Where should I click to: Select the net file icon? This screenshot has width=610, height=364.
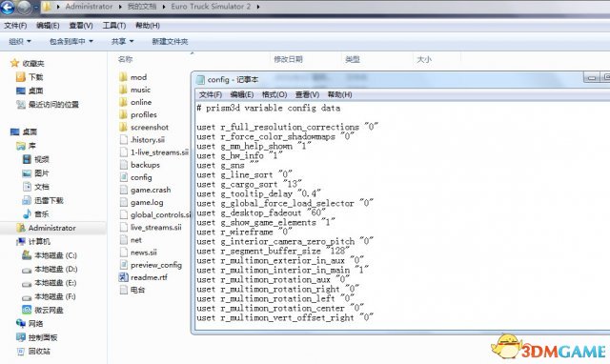[124, 240]
